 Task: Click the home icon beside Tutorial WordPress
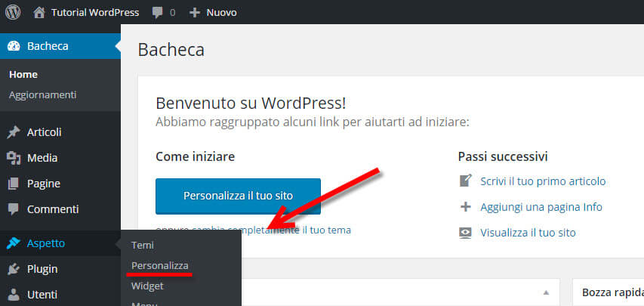point(39,13)
